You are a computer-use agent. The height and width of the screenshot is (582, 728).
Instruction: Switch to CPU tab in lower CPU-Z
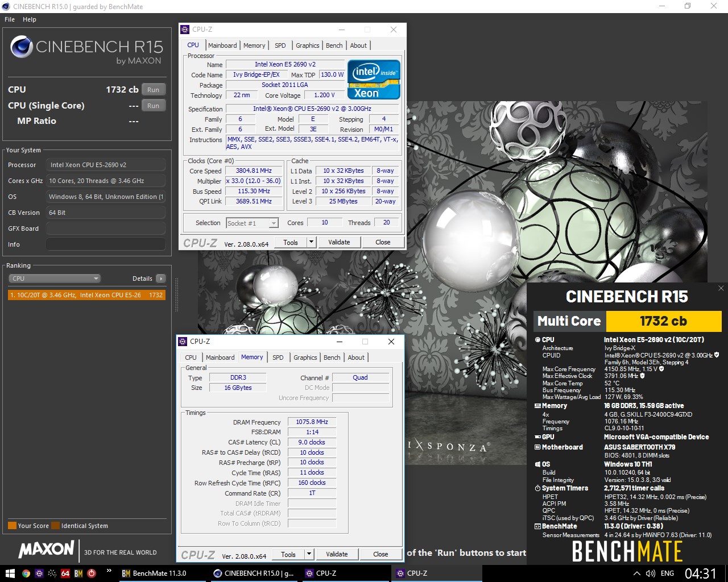pyautogui.click(x=191, y=357)
